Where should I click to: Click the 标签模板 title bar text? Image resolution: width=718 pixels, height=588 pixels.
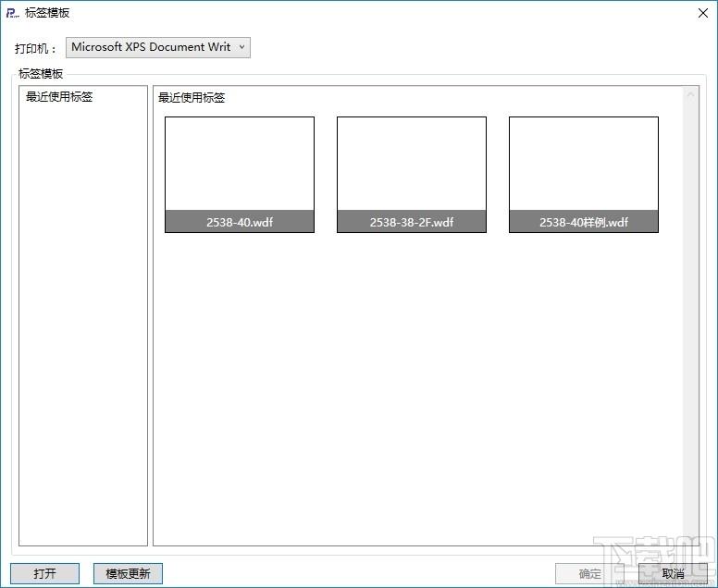tap(47, 13)
